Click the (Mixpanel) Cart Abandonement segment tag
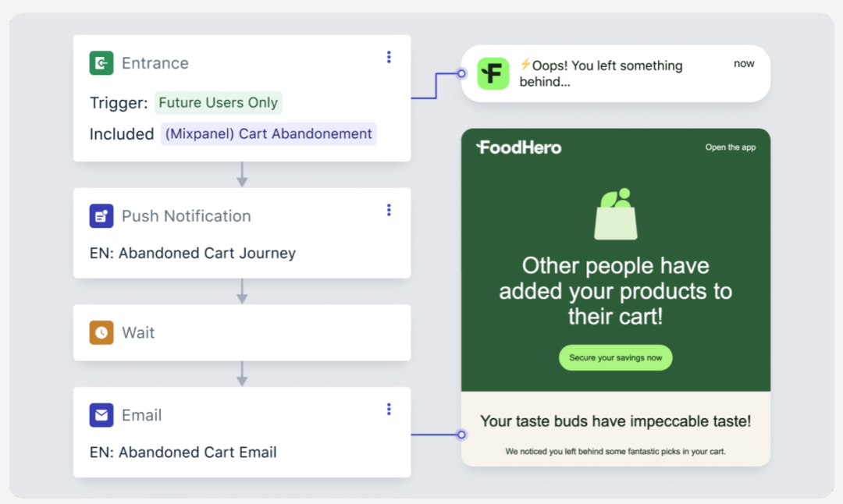The height and width of the screenshot is (504, 843). [x=269, y=133]
